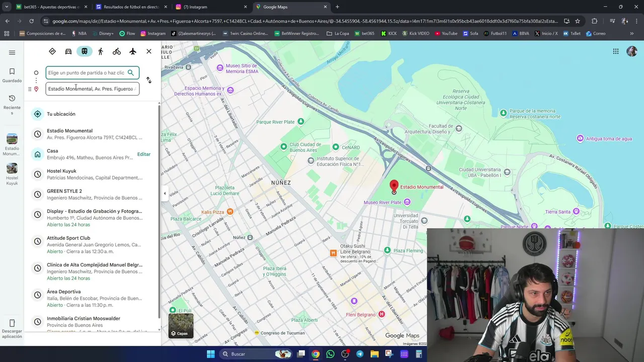This screenshot has width=644, height=362.
Task: Swap origin and destination
Action: click(149, 80)
